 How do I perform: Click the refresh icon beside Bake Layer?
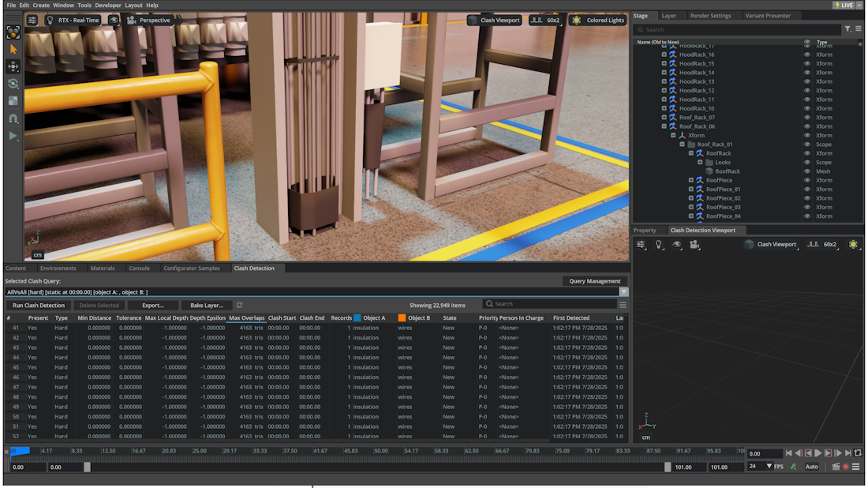point(240,306)
